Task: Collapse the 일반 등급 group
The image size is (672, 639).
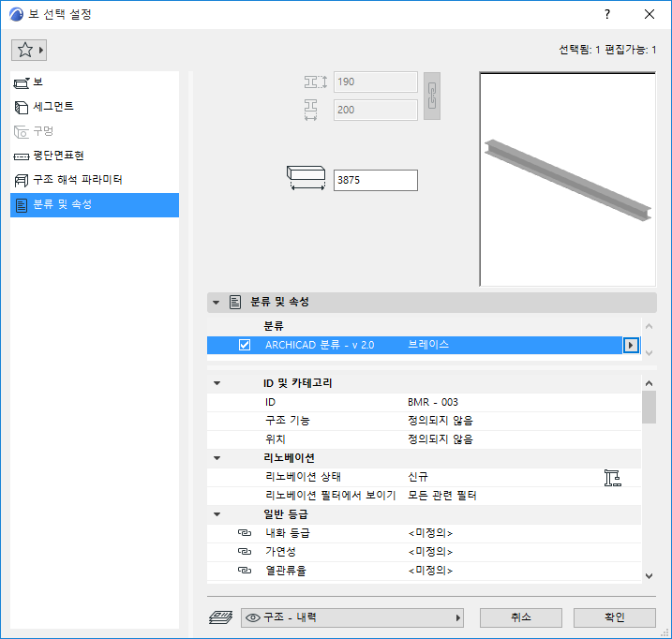Action: (217, 514)
